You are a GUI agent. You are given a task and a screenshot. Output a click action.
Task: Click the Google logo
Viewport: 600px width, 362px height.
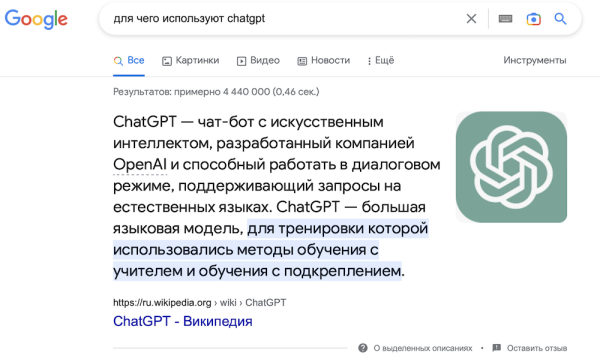coord(36,19)
